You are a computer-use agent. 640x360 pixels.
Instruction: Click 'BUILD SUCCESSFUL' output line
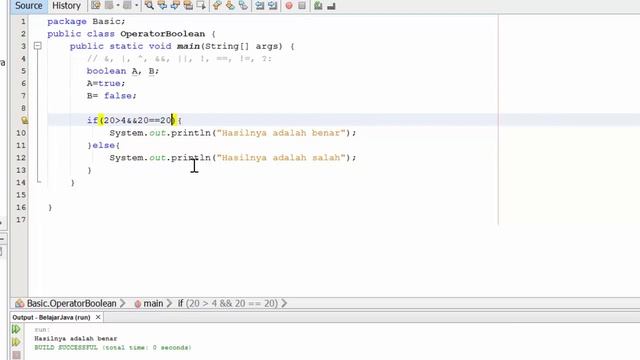pos(113,348)
